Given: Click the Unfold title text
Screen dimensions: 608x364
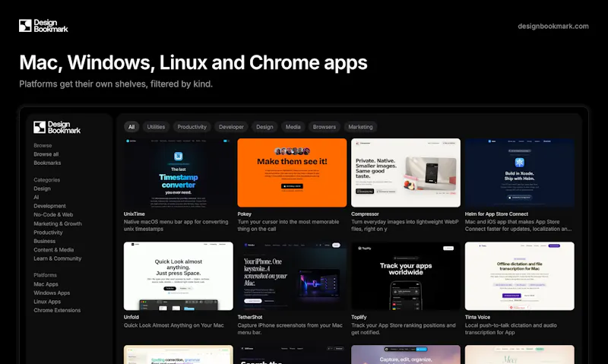Looking at the screenshot, I should pos(131,317).
